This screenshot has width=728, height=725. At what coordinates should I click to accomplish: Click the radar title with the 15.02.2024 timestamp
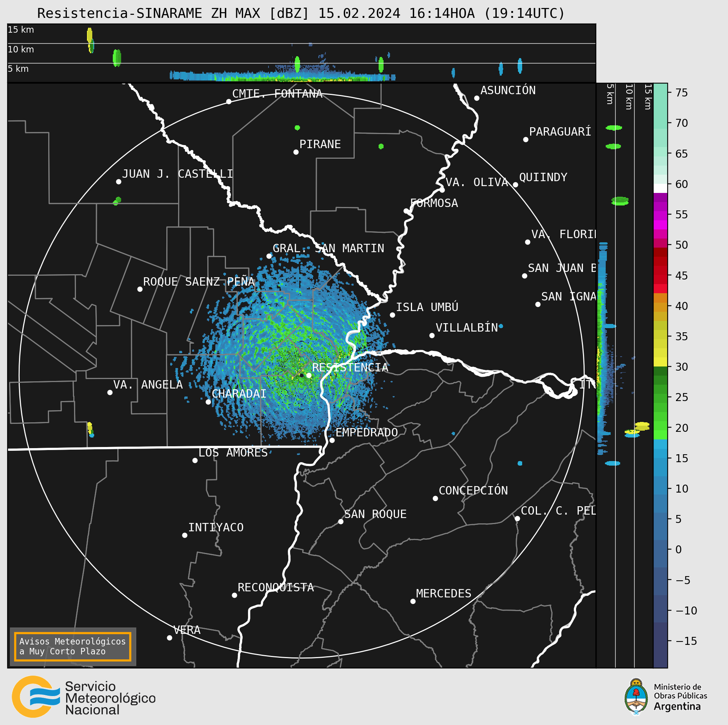301,13
